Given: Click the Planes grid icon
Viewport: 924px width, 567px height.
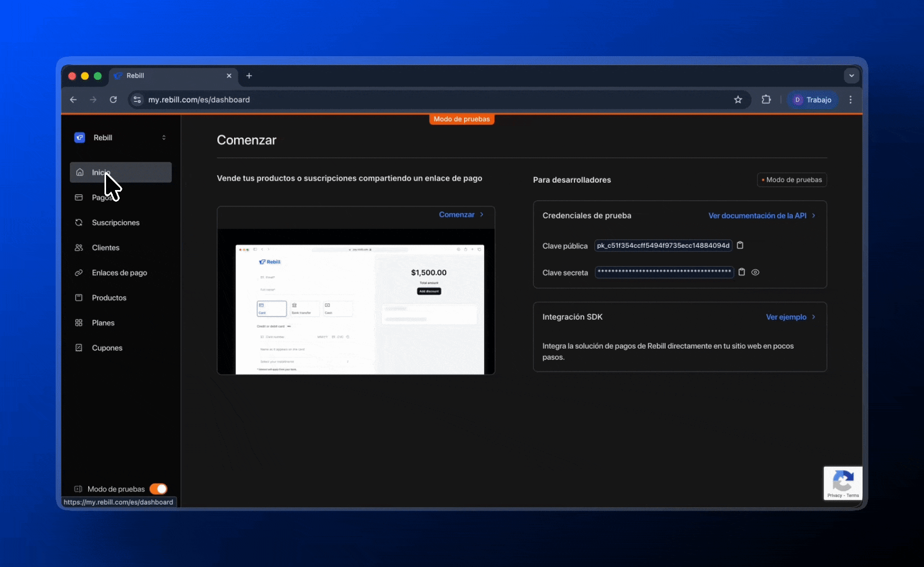Looking at the screenshot, I should coord(79,323).
